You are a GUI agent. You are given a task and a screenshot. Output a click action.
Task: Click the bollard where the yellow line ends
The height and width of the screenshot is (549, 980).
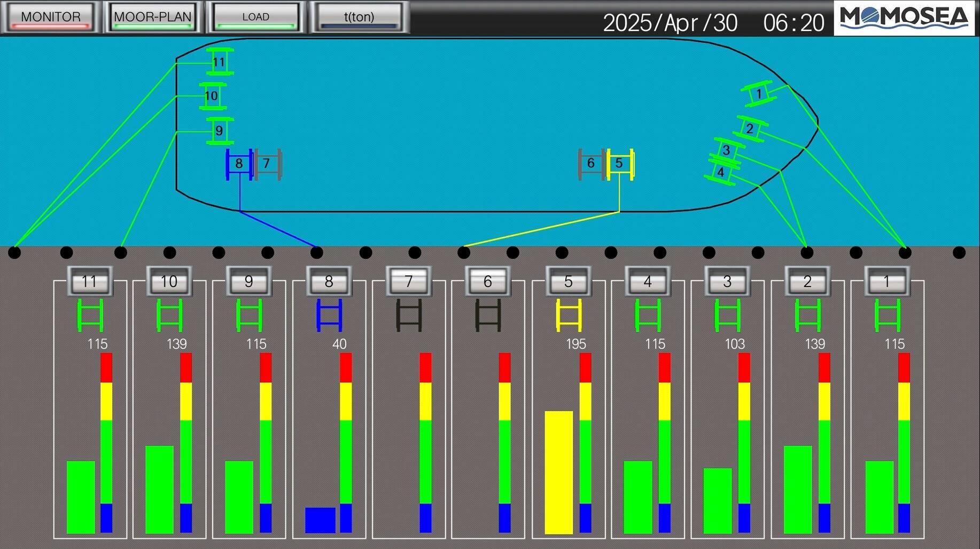click(464, 252)
